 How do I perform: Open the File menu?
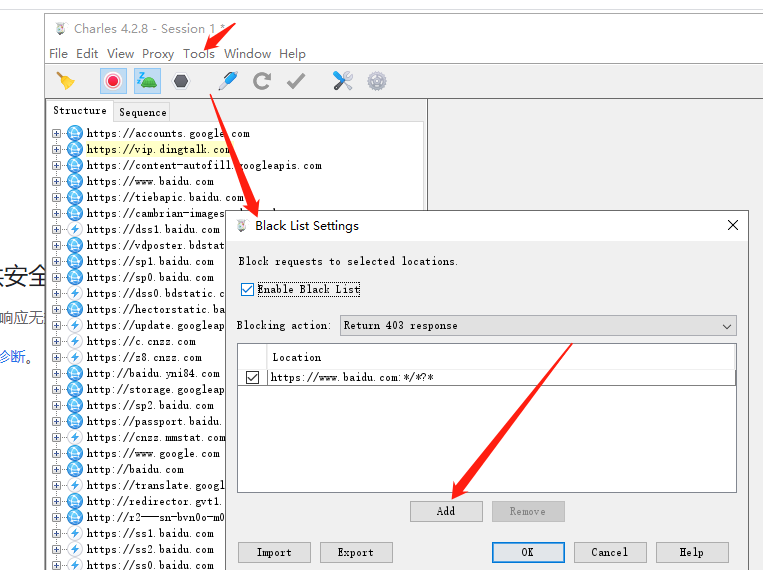pyautogui.click(x=58, y=54)
